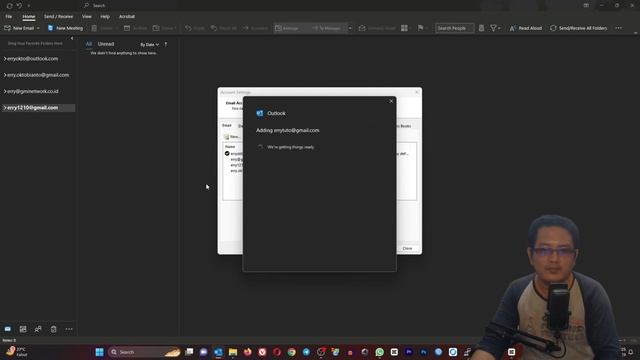This screenshot has height=360, width=640.
Task: Switch to Mail view icon
Action: coord(8,329)
